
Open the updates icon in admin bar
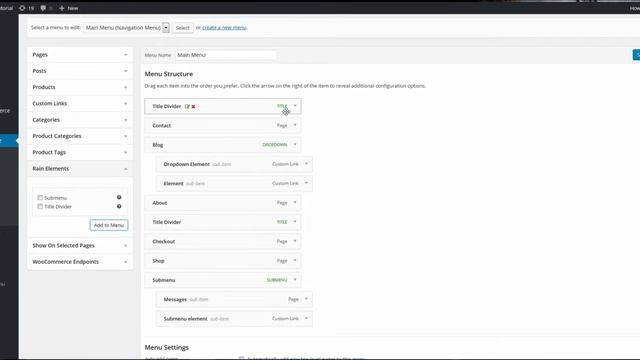(x=22, y=8)
